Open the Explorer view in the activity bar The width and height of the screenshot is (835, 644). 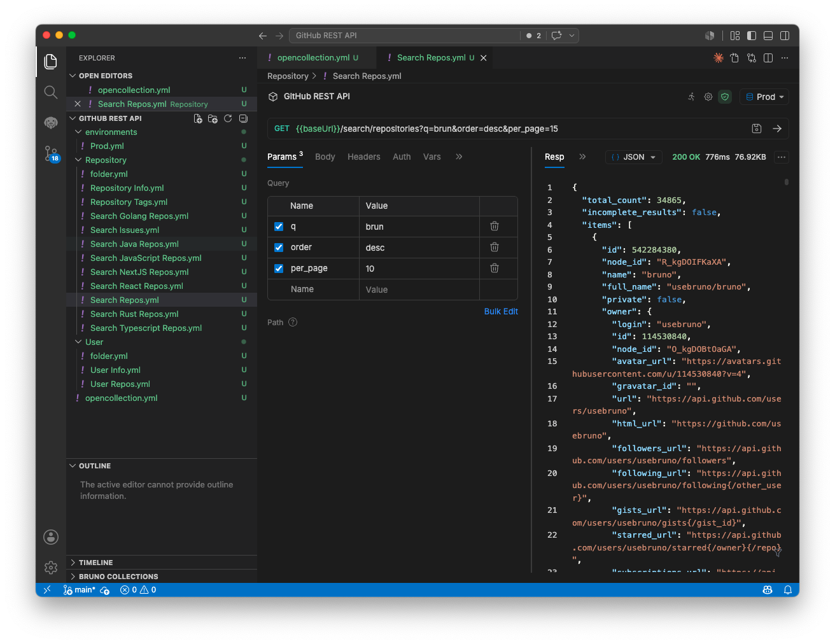click(x=51, y=61)
